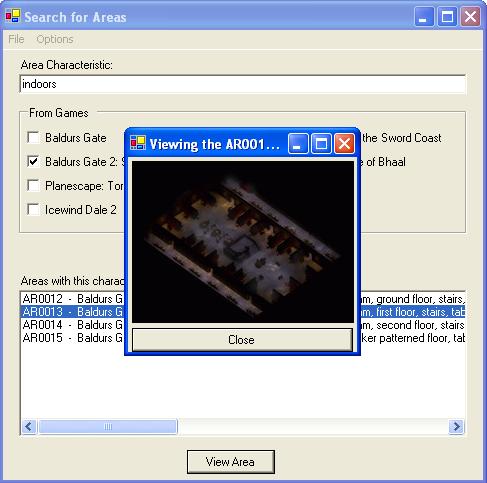Open the File menu
Viewport: 487px width, 483px height.
[x=16, y=39]
